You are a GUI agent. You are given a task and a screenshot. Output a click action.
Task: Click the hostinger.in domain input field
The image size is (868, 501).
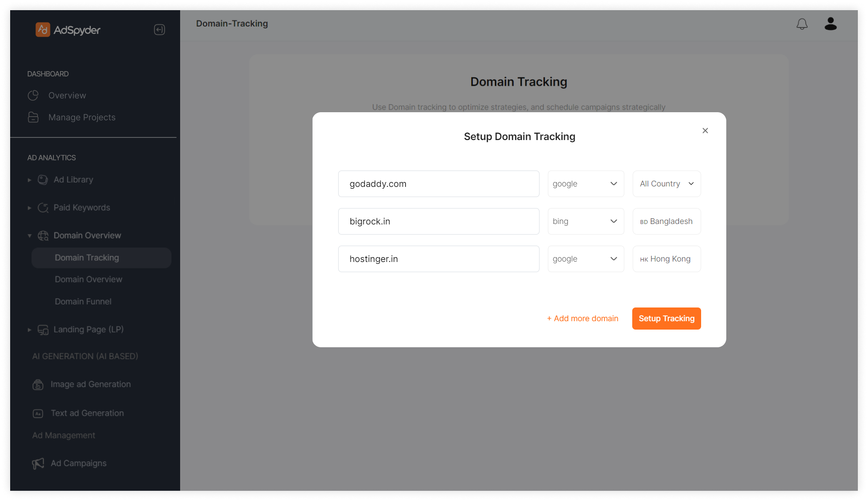tap(438, 259)
